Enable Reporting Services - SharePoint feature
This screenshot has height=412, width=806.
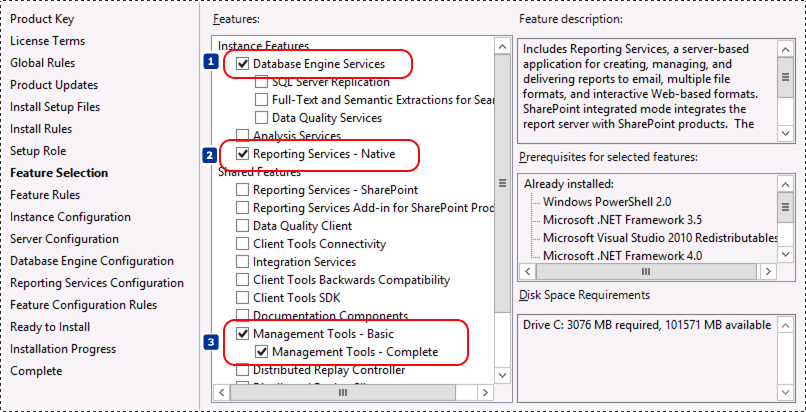[243, 190]
